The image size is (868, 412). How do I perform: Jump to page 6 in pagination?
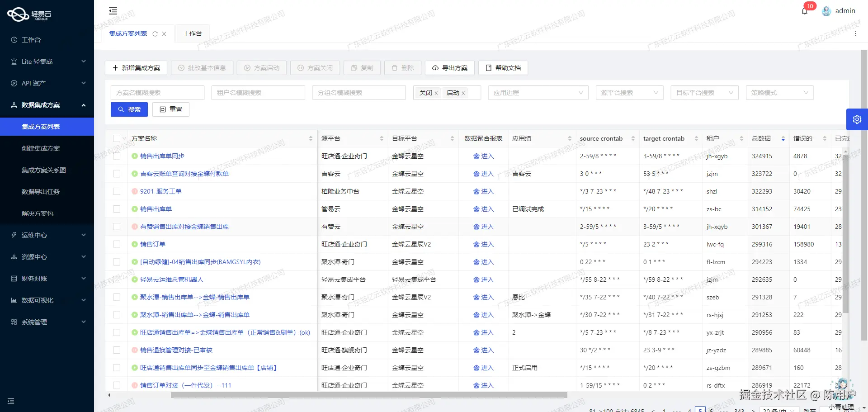[x=711, y=410]
